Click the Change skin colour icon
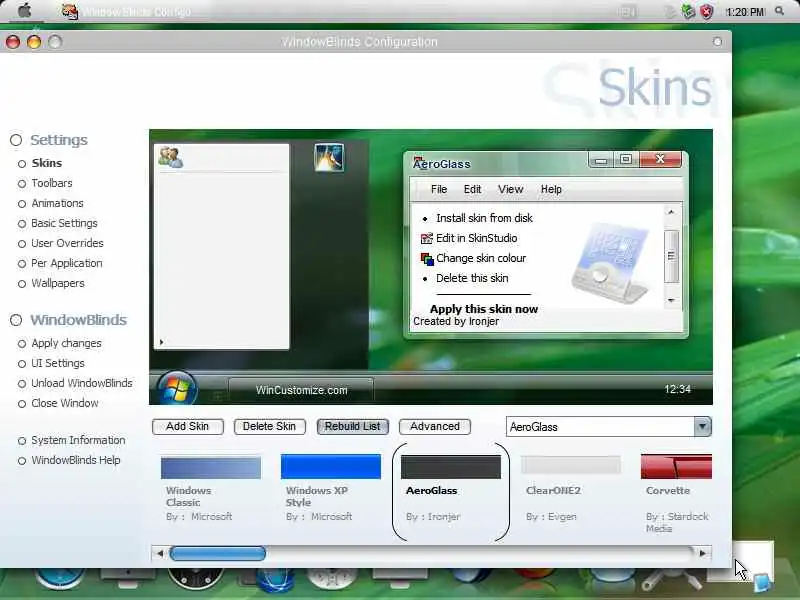Image resolution: width=800 pixels, height=600 pixels. [426, 259]
